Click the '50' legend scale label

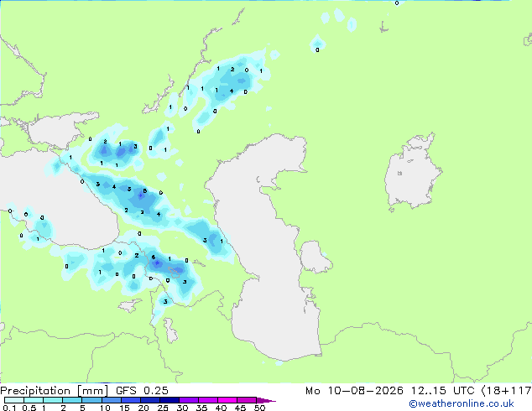click(259, 408)
